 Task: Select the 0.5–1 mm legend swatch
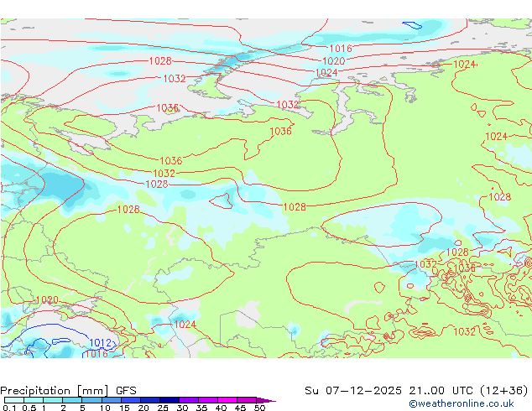(x=34, y=400)
